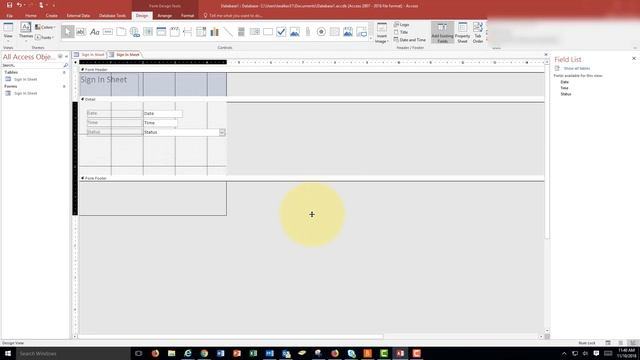Switch to the External Data tab
640x360 pixels.
point(78,16)
